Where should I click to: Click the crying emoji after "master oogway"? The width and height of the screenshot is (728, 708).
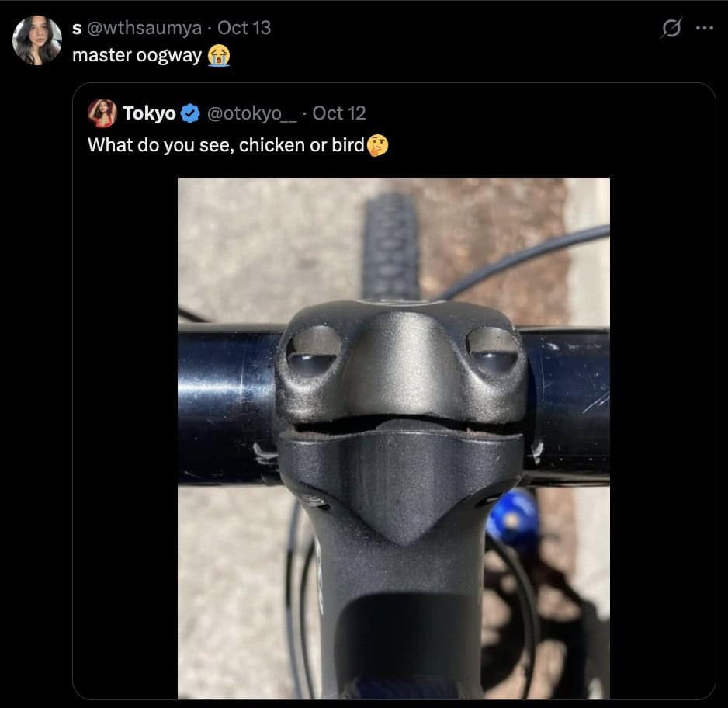click(218, 57)
